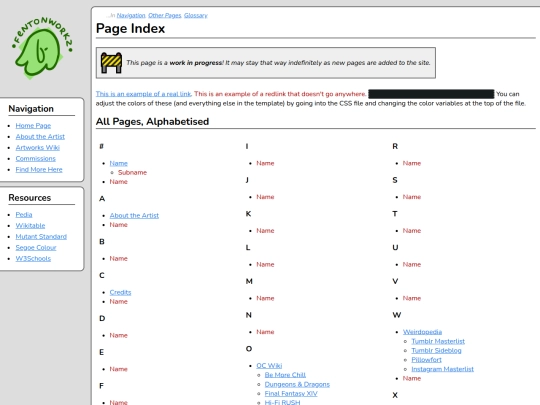Click Name redlink under section T
The width and height of the screenshot is (540, 405).
point(412,231)
